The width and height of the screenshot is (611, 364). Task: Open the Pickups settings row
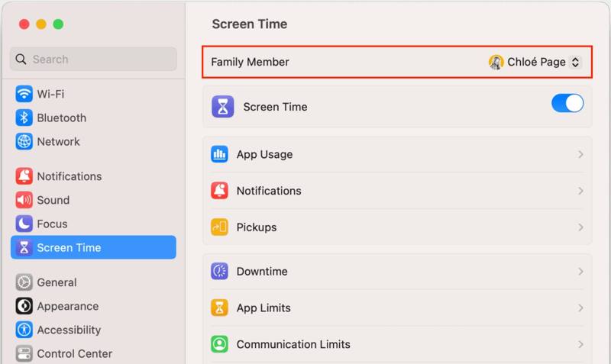tap(397, 227)
